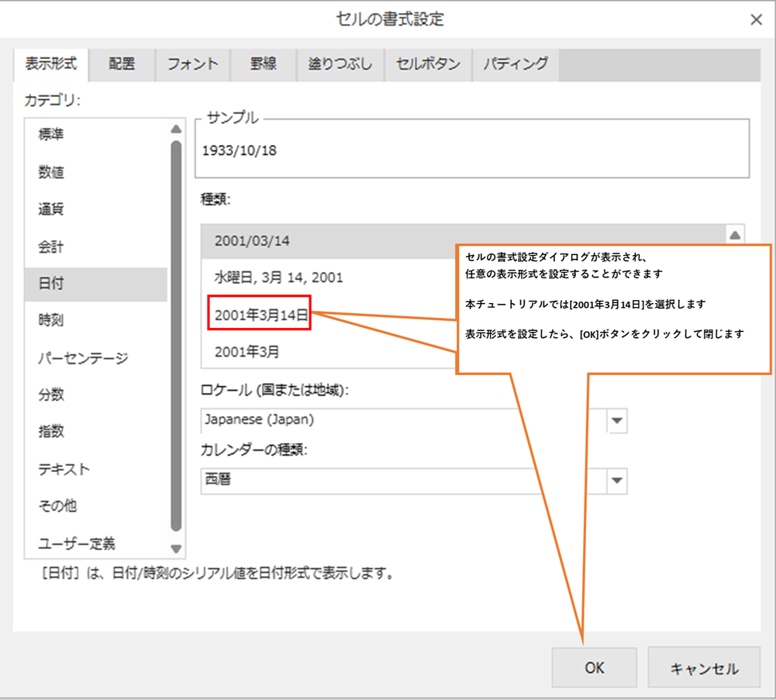Select the 罫線 tab
Viewport: 776px width, 700px height.
click(x=264, y=64)
